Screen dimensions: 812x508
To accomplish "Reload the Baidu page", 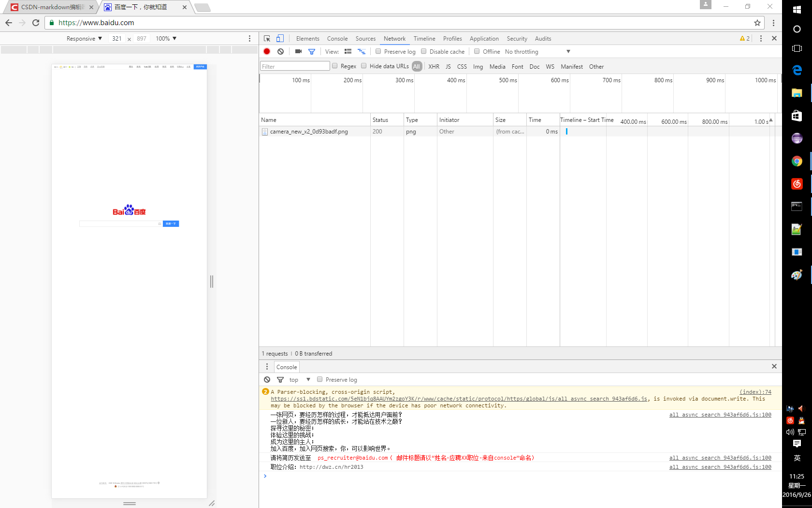I will click(36, 23).
